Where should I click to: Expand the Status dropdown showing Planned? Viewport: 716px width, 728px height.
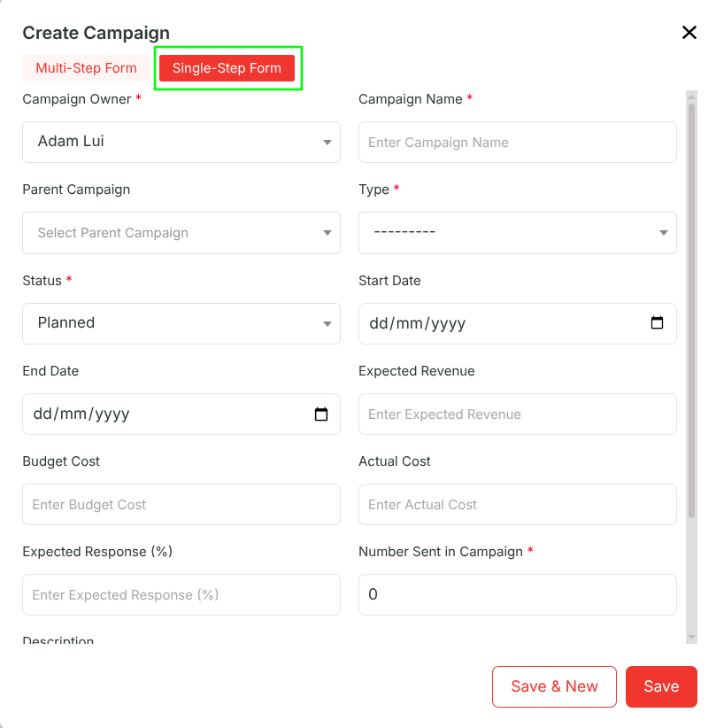tap(181, 323)
